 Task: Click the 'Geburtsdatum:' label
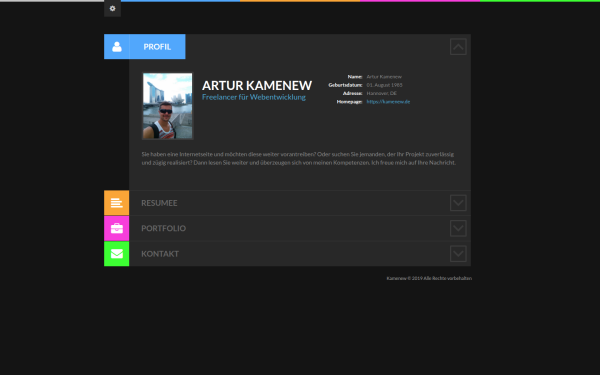coord(345,85)
